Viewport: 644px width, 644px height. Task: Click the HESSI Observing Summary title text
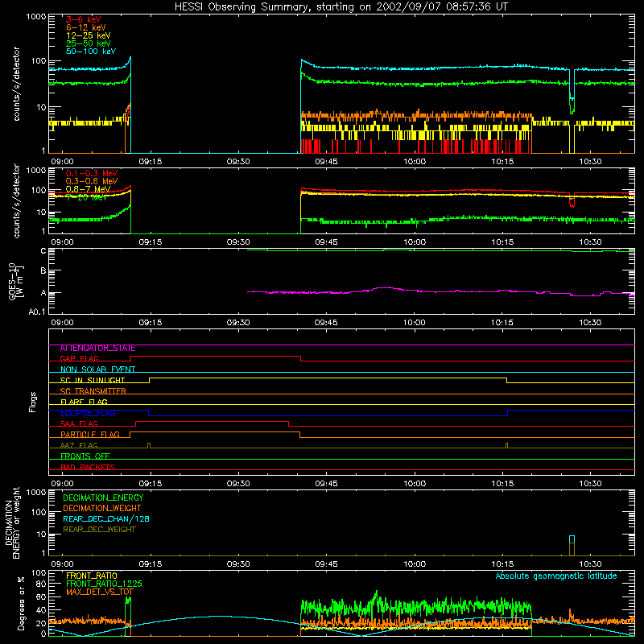(341, 7)
